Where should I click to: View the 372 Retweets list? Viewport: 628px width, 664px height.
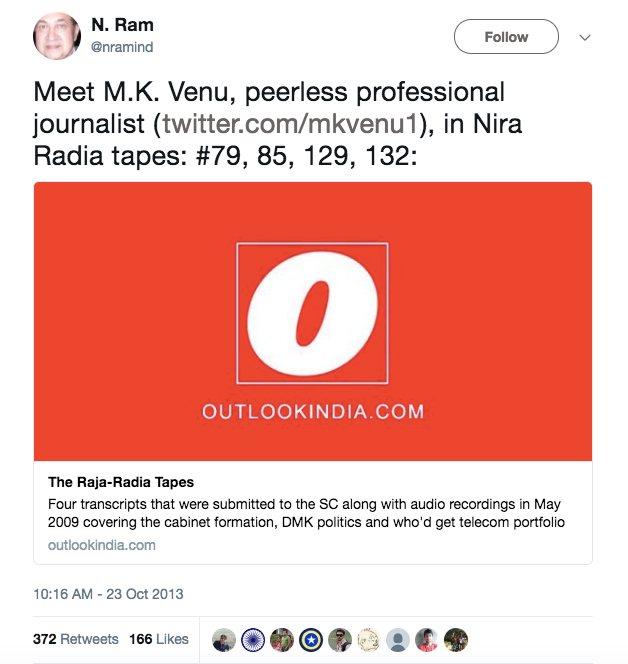[76, 639]
